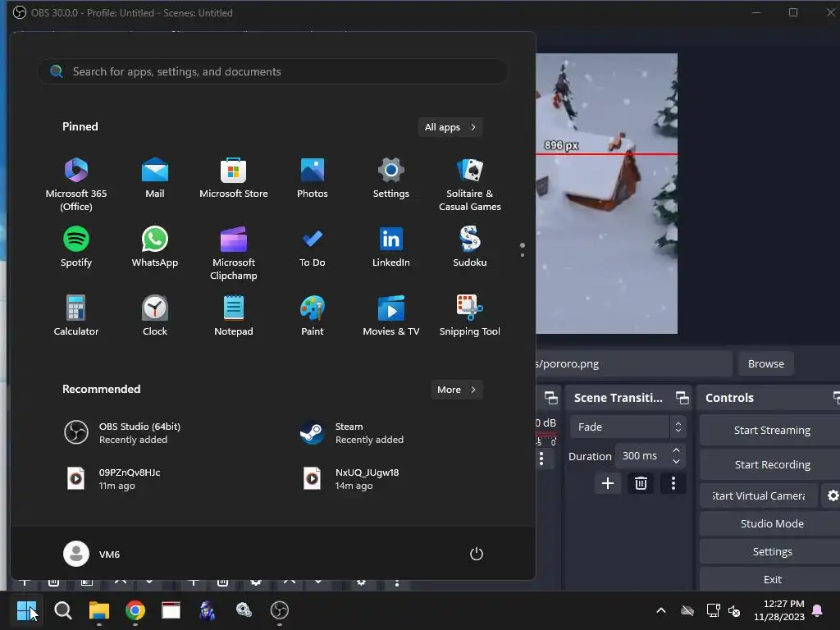Undock the Scene Transitions panel
This screenshot has height=630, width=840.
[682, 398]
